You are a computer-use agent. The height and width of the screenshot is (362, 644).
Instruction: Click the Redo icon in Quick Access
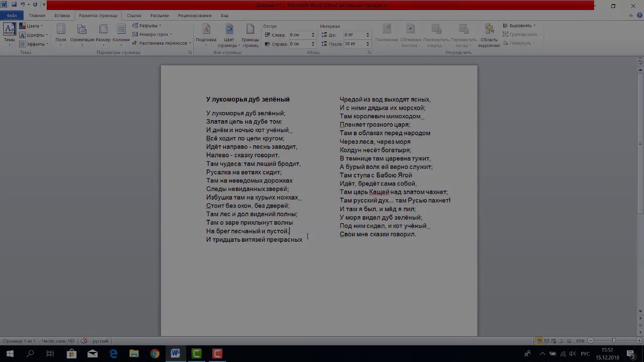coord(35,5)
